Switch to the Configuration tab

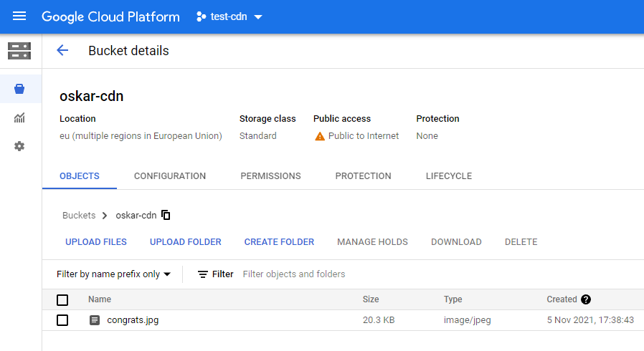click(x=170, y=176)
